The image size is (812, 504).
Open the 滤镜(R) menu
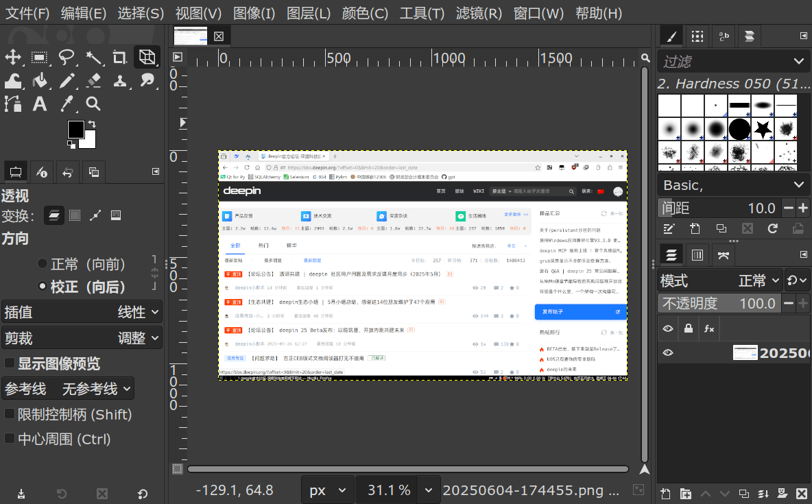[x=479, y=13]
